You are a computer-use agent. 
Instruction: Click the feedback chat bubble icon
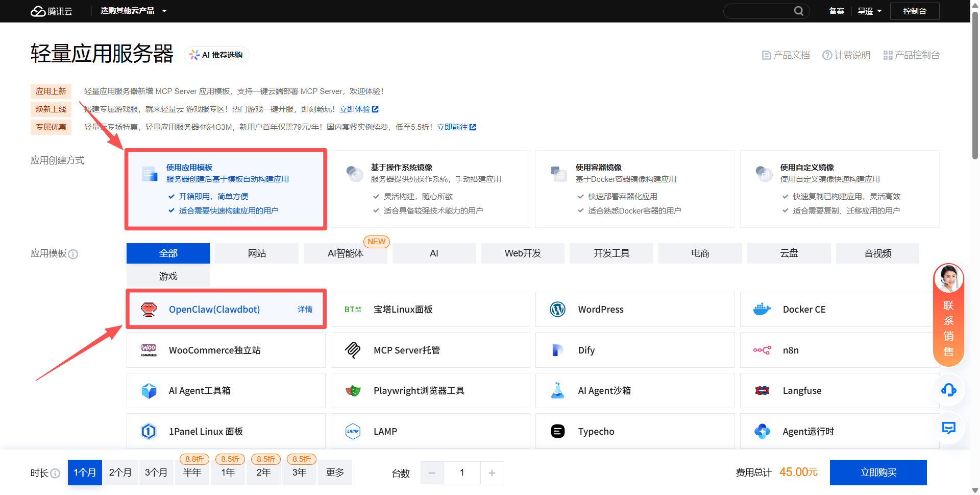coord(948,428)
